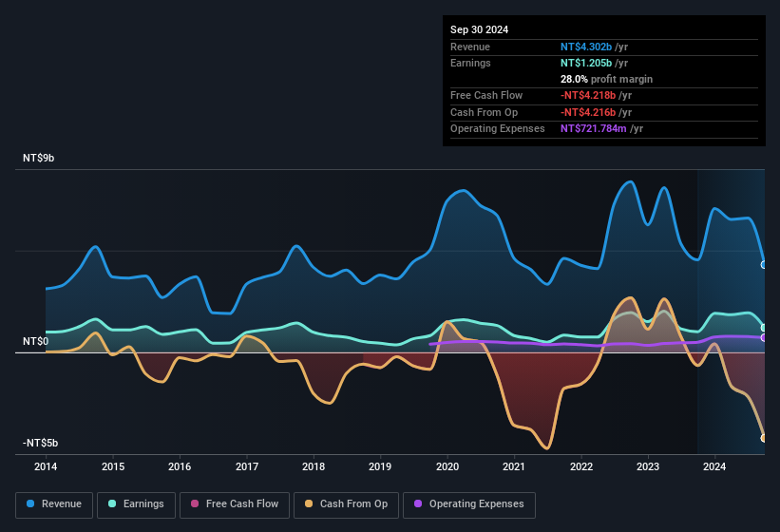Click the NT$0 y-axis label

click(36, 342)
